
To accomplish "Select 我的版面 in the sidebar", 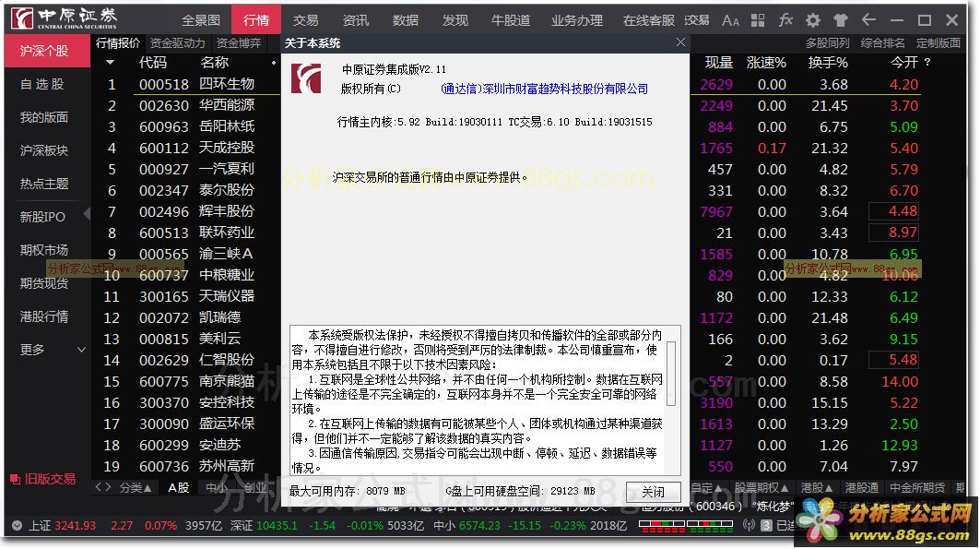I will point(43,117).
